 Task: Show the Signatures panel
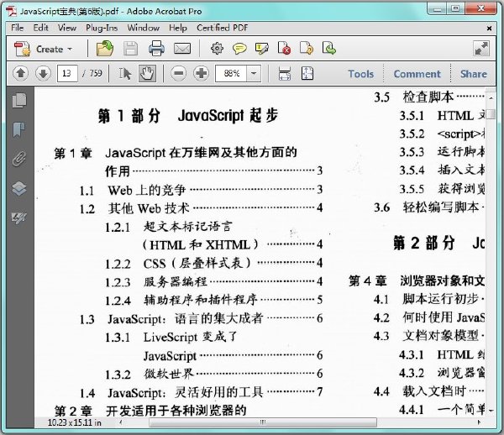[x=19, y=217]
